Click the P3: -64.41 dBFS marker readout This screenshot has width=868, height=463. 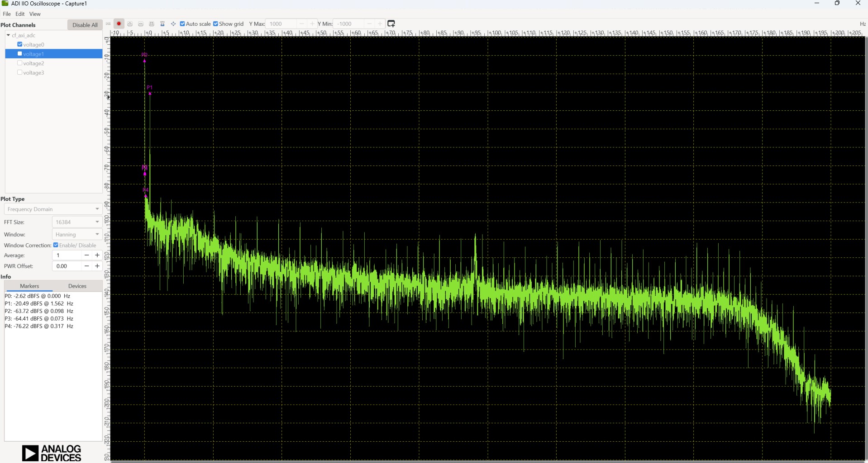38,319
